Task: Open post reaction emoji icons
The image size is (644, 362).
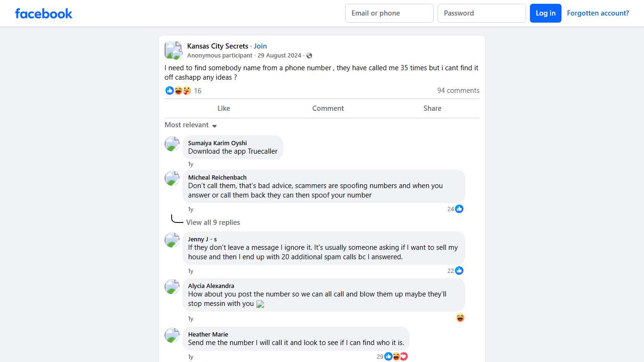Action: 178,90
